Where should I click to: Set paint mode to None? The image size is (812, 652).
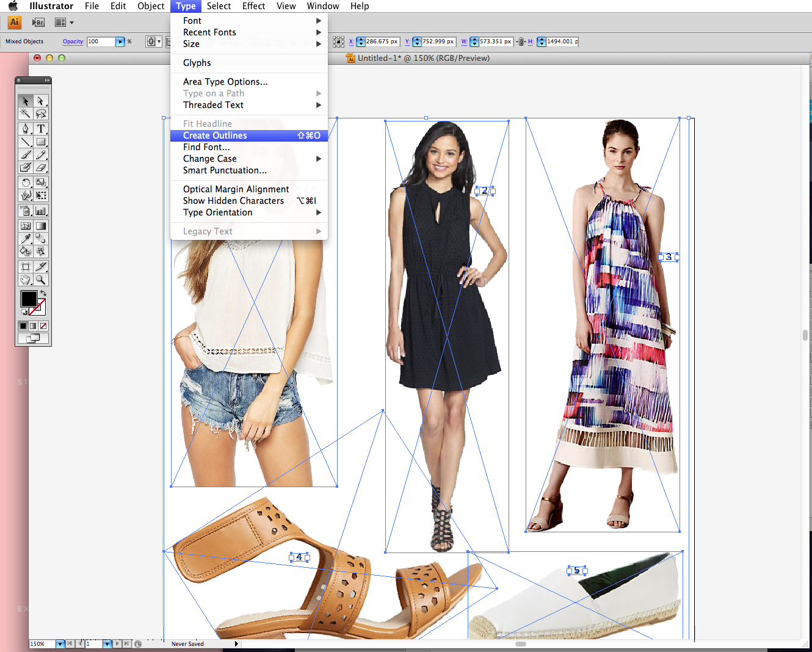(x=43, y=326)
